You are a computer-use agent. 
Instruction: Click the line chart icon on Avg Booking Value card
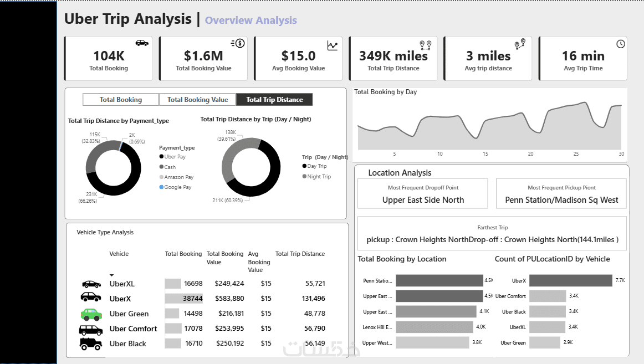coord(333,45)
